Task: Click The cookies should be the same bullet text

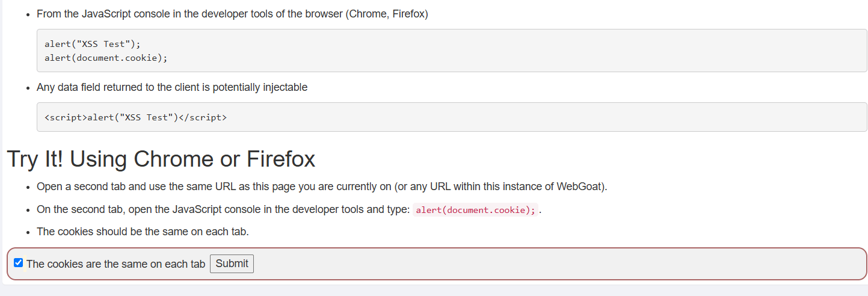Action: click(x=143, y=232)
